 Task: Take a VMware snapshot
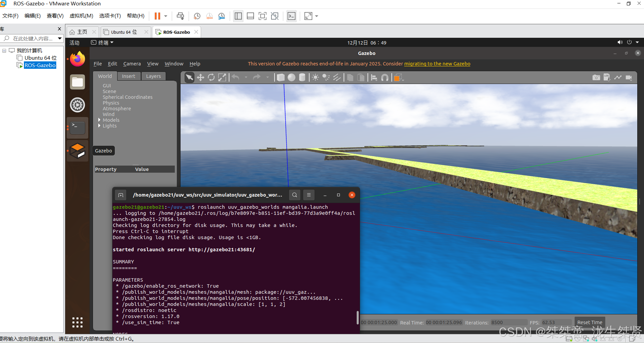coord(197,16)
